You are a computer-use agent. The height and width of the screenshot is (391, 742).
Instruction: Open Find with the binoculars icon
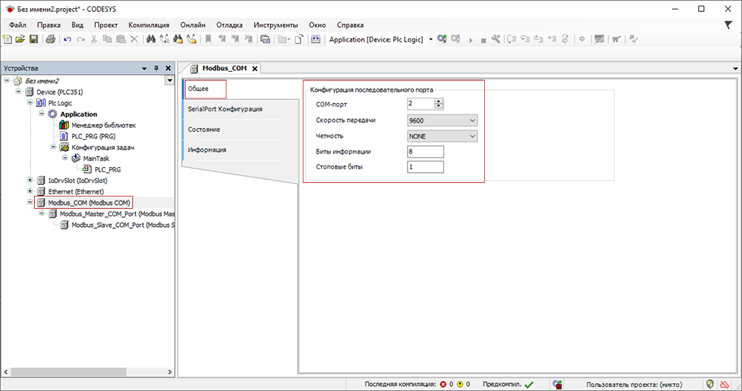[x=150, y=39]
